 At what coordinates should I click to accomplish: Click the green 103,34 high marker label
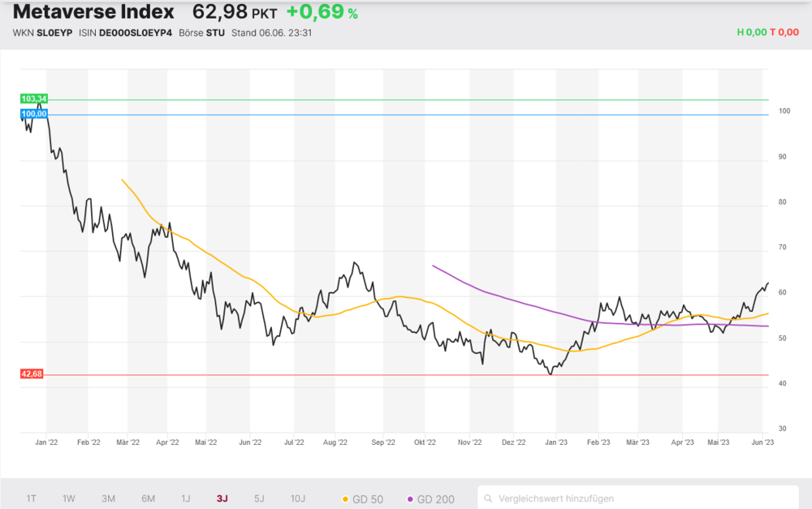pos(33,98)
